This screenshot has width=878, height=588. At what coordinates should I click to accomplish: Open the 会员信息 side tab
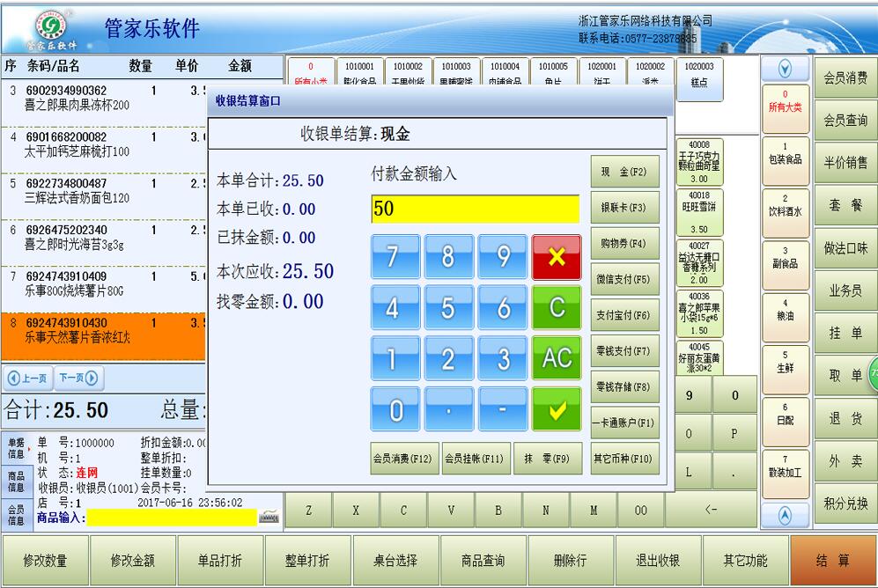(x=16, y=515)
